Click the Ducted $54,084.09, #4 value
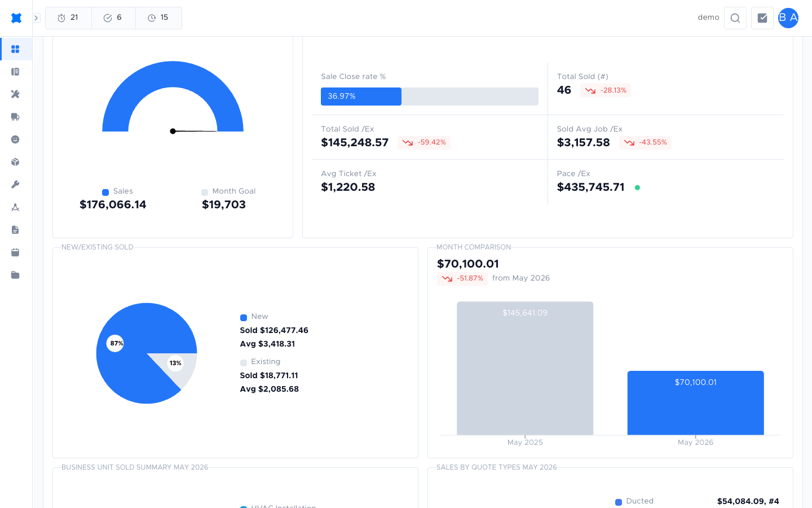 [748, 501]
